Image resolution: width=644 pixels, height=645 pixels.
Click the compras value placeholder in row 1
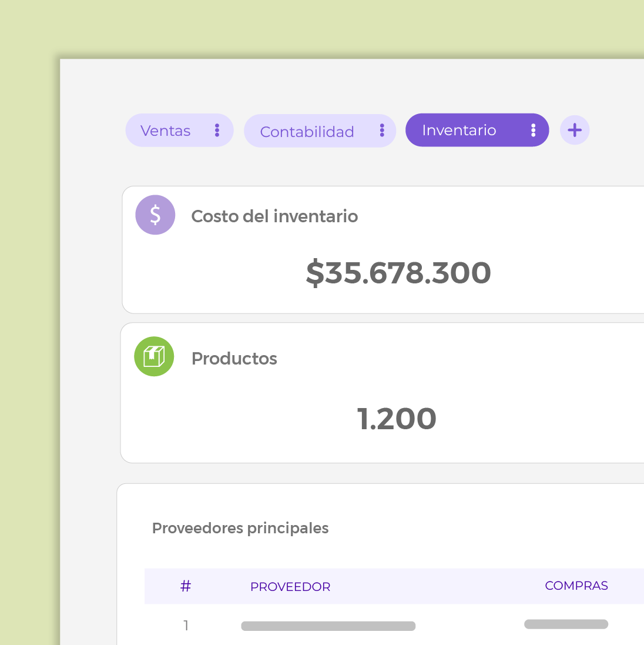point(566,624)
